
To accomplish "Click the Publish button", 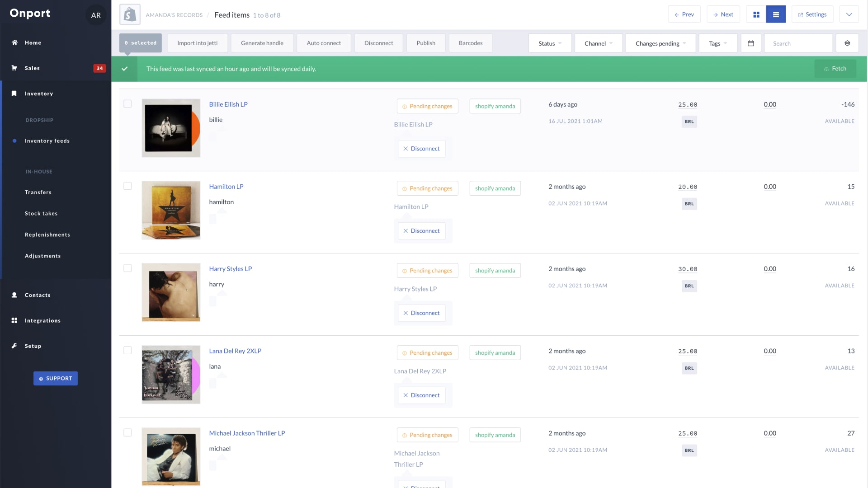I will (x=426, y=43).
